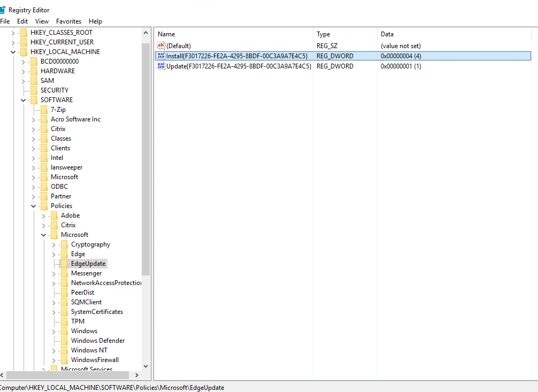Select the Edge key in the tree

tap(78, 254)
